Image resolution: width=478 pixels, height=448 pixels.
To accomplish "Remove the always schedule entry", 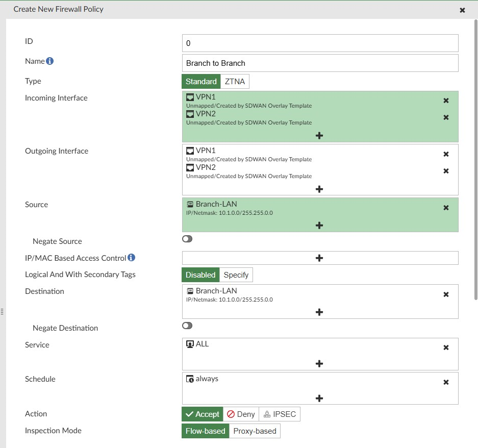I will (446, 382).
